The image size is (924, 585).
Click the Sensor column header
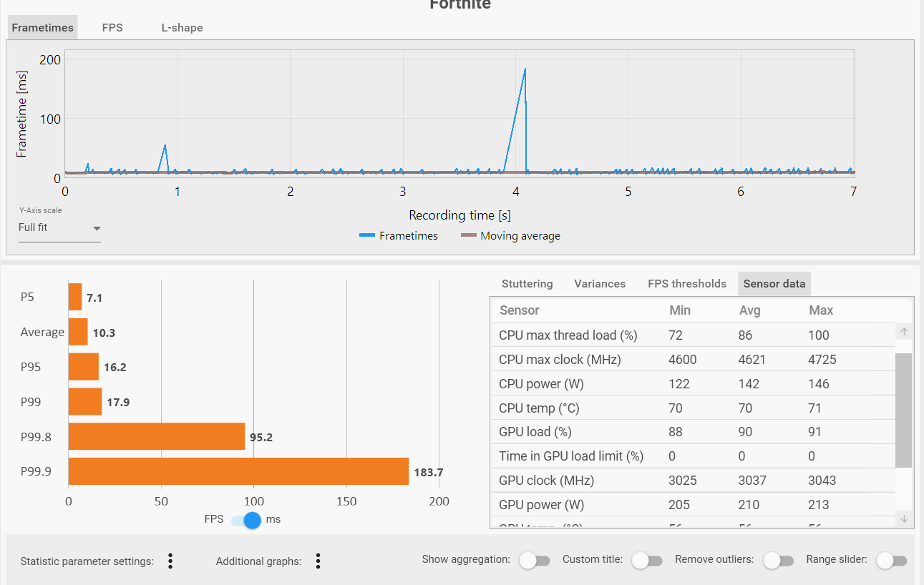point(520,310)
